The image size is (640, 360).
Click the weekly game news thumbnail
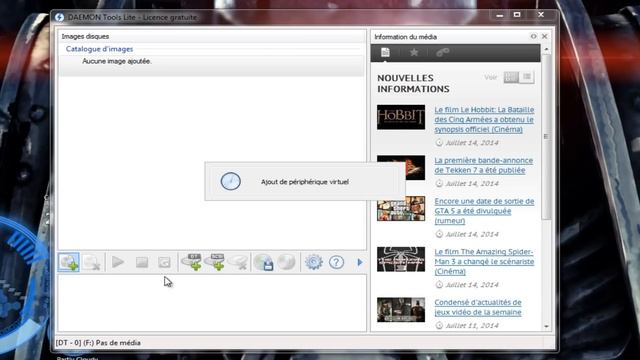coord(401,310)
